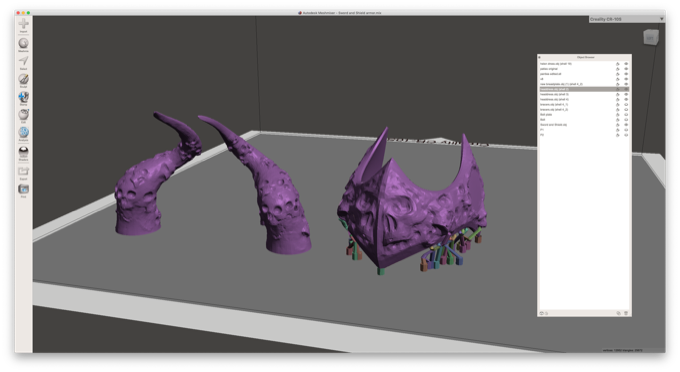Open the Sculpt brushes tool

click(x=23, y=80)
